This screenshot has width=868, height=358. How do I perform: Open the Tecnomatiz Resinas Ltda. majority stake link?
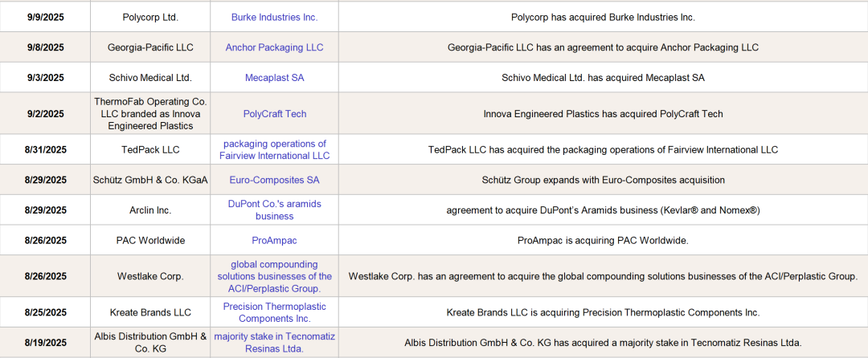[274, 343]
